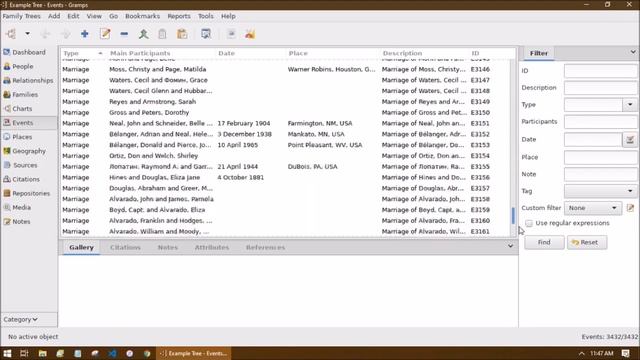640x360 pixels.
Task: Click the Find button
Action: [544, 242]
